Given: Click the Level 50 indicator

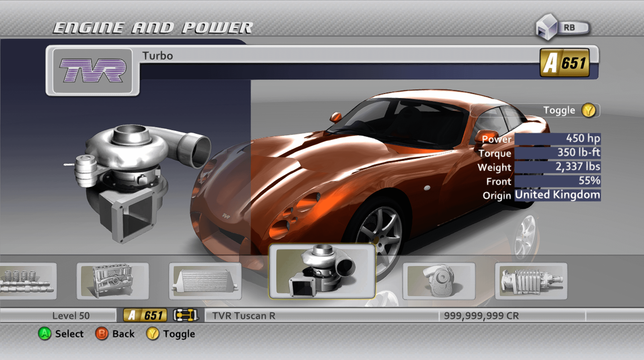Looking at the screenshot, I should tap(71, 316).
